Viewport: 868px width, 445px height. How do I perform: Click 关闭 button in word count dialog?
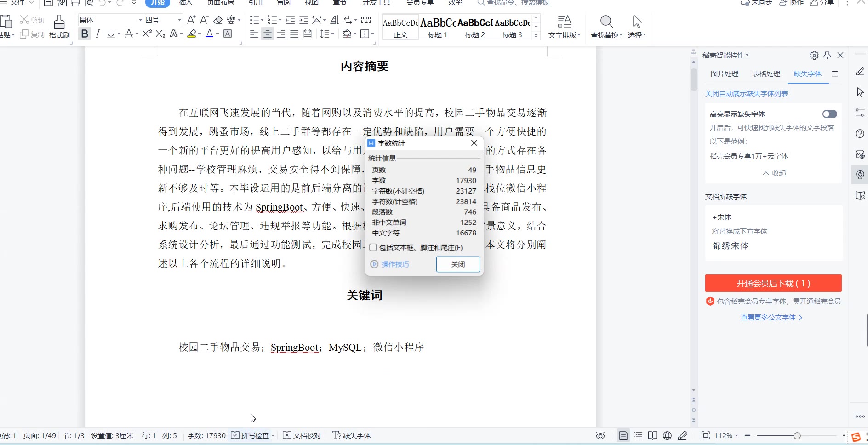pyautogui.click(x=458, y=264)
